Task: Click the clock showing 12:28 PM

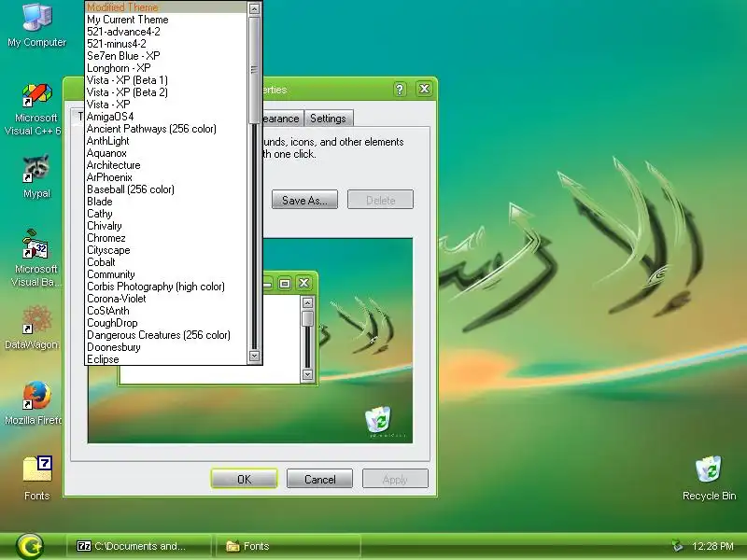Action: 712,546
